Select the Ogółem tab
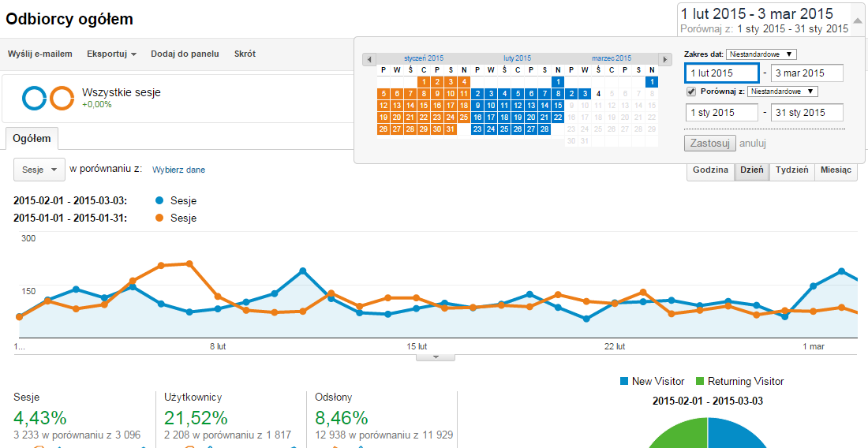The height and width of the screenshot is (448, 868). (32, 138)
